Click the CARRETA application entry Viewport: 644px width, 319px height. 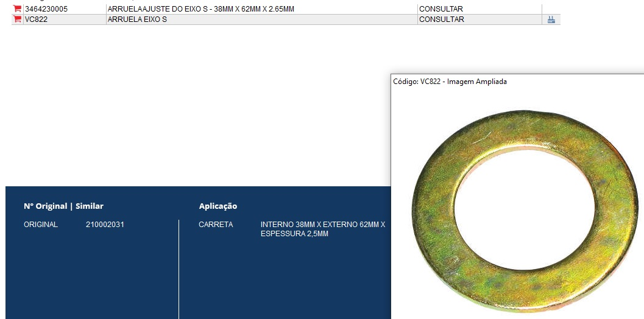tap(216, 225)
